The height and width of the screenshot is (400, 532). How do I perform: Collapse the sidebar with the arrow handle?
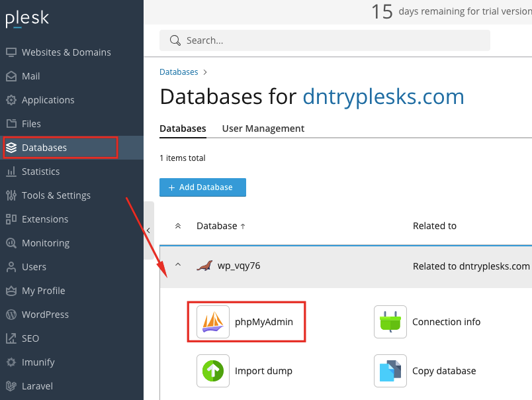[149, 230]
